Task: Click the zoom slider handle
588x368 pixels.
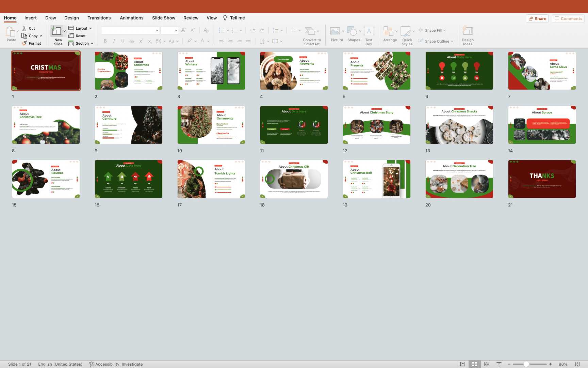Action: (x=526, y=364)
